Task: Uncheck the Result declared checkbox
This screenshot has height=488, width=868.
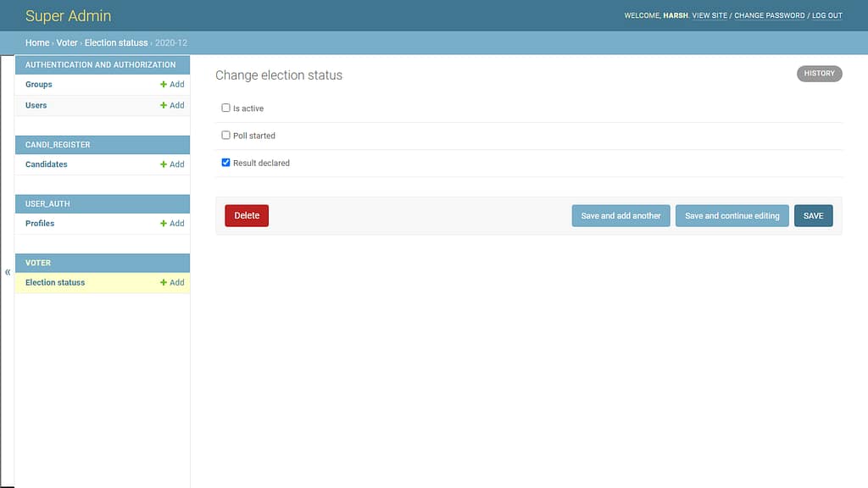Action: click(x=225, y=162)
